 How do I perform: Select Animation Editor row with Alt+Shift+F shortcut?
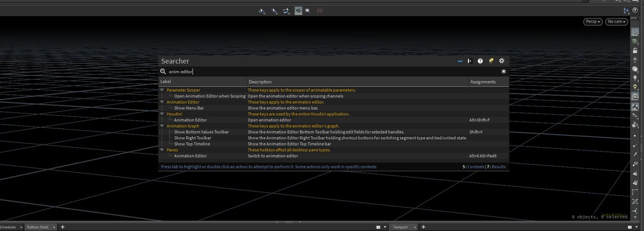333,120
